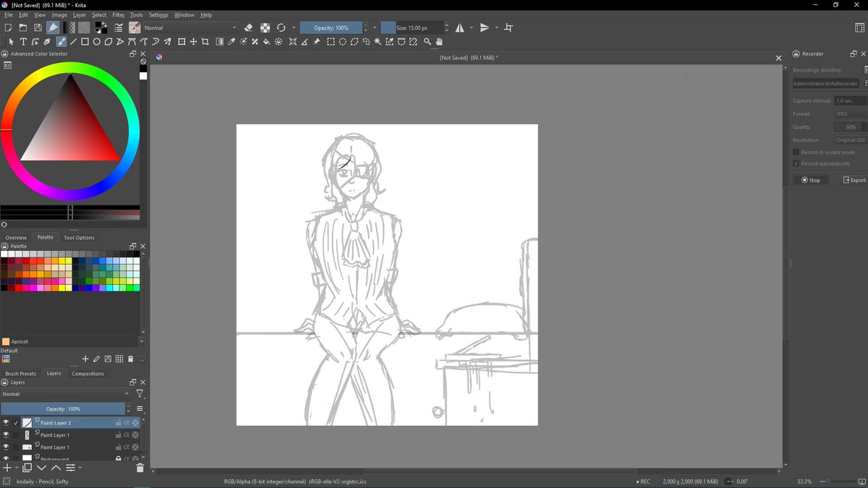Switch to the Compositions tab

point(88,374)
